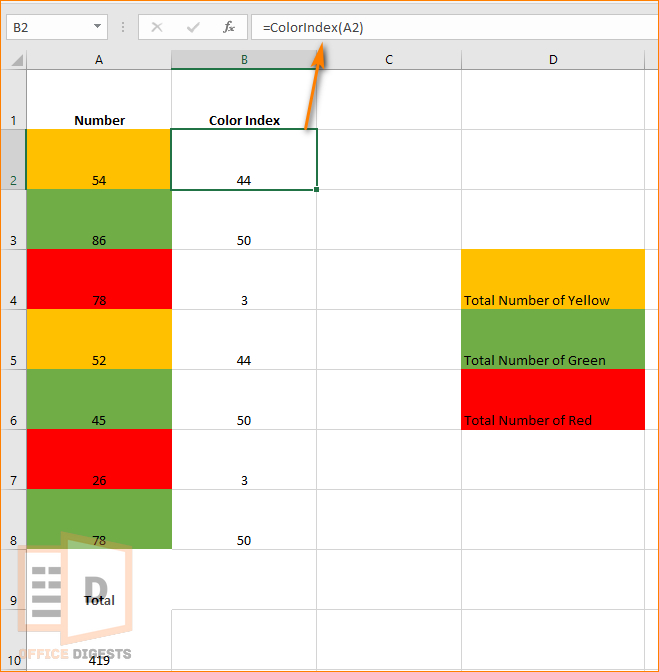Click the Total label cell in row 9
This screenshot has width=659, height=672.
click(99, 579)
